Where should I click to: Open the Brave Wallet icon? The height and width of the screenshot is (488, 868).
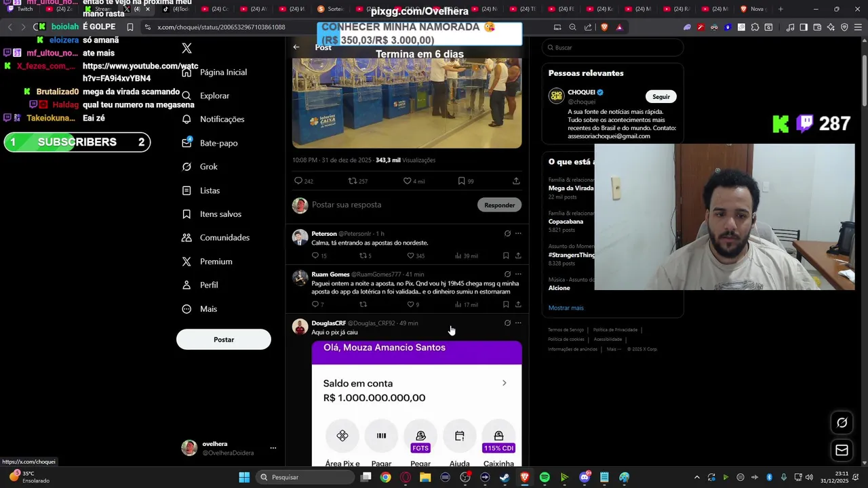coord(817,27)
